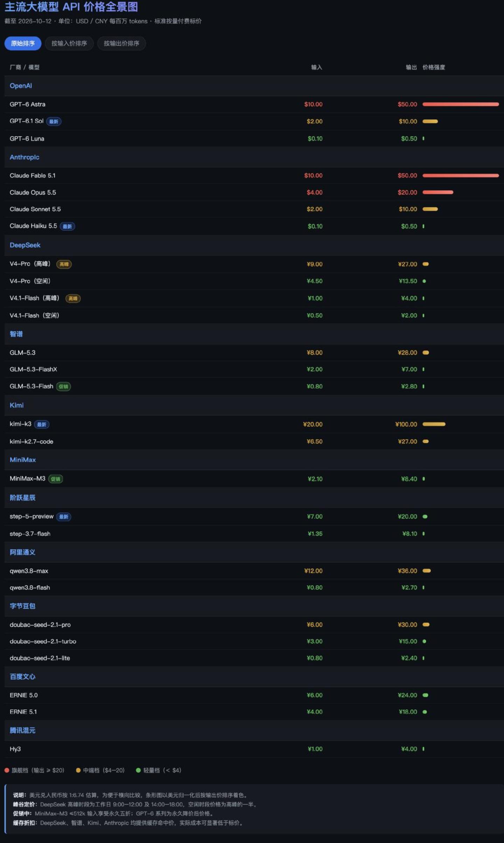Image resolution: width=504 pixels, height=843 pixels.
Task: Click the ERNIE 5.1 model name
Action: point(23,712)
